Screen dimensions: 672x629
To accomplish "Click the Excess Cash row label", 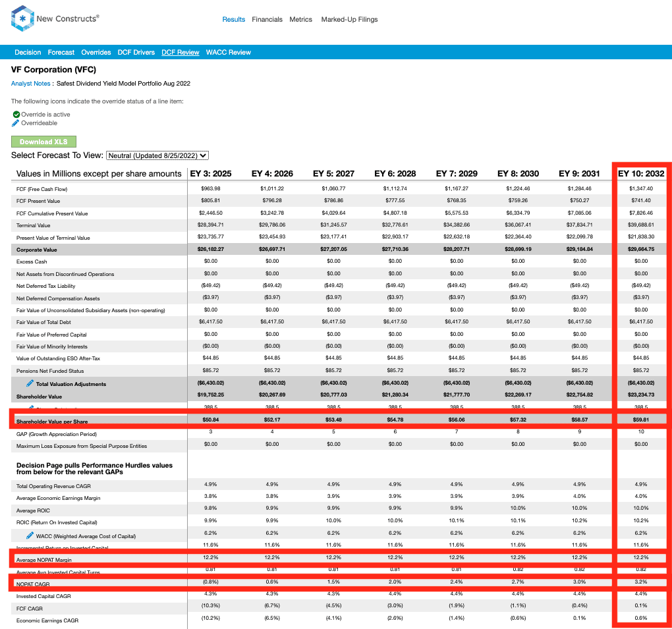I will pos(32,261).
